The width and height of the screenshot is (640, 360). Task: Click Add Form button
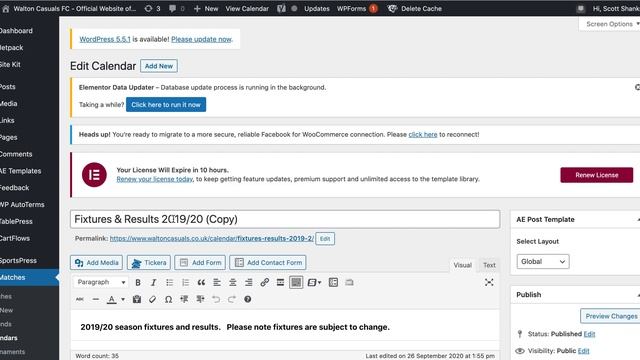click(x=200, y=262)
